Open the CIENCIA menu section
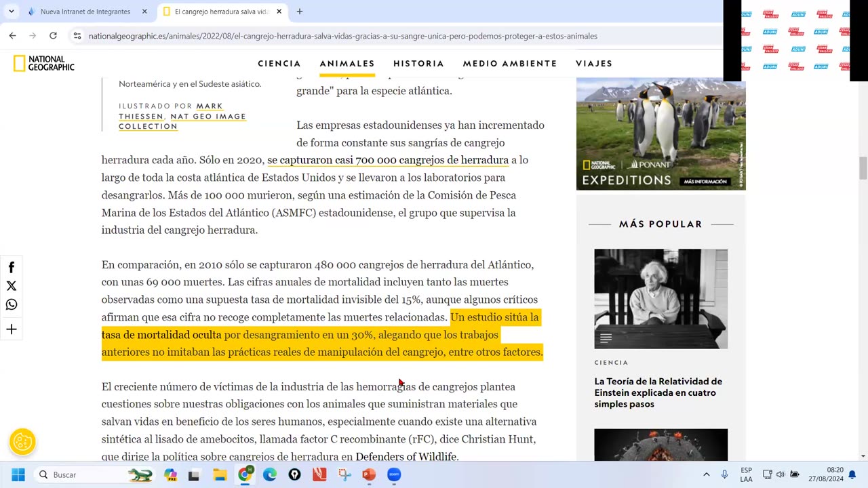 [x=279, y=64]
